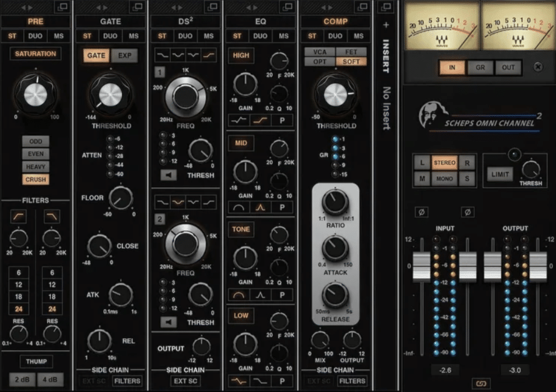
Task: Toggle the THUMP button
Action: [x=36, y=362]
